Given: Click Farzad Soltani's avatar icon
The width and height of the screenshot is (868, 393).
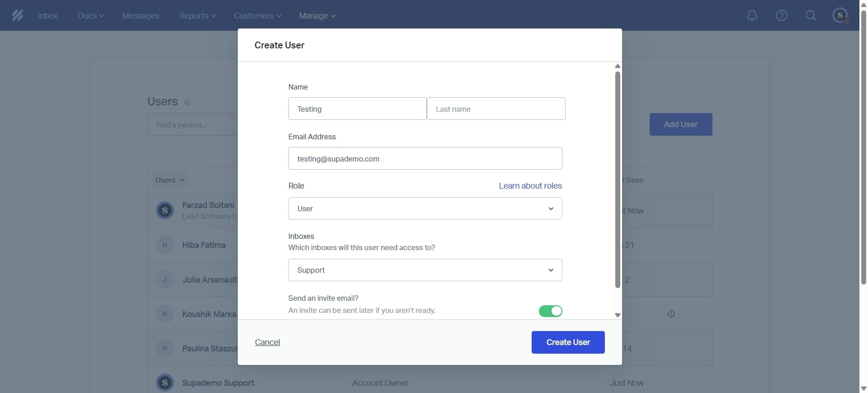Looking at the screenshot, I should click(165, 210).
